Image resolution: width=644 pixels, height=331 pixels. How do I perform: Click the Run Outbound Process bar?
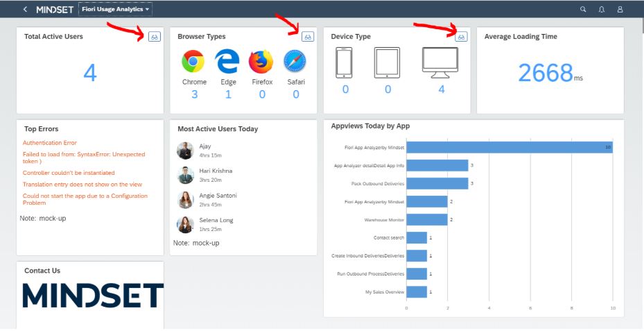(x=417, y=274)
